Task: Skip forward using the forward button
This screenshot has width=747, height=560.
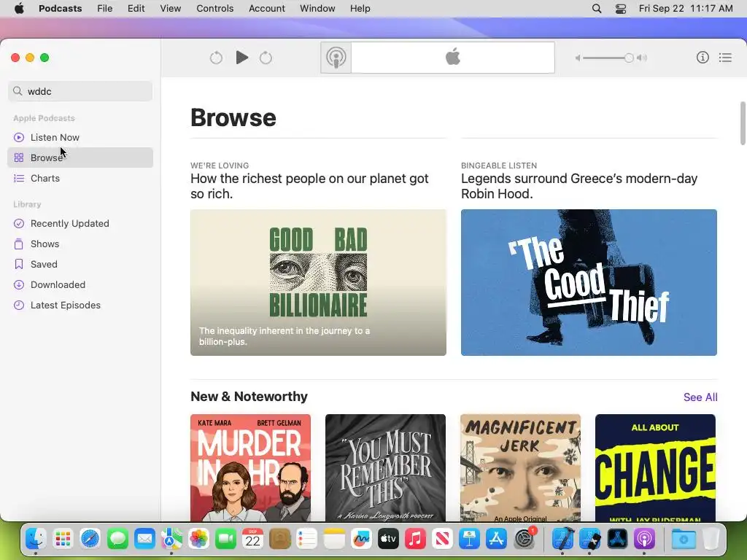Action: [266, 58]
